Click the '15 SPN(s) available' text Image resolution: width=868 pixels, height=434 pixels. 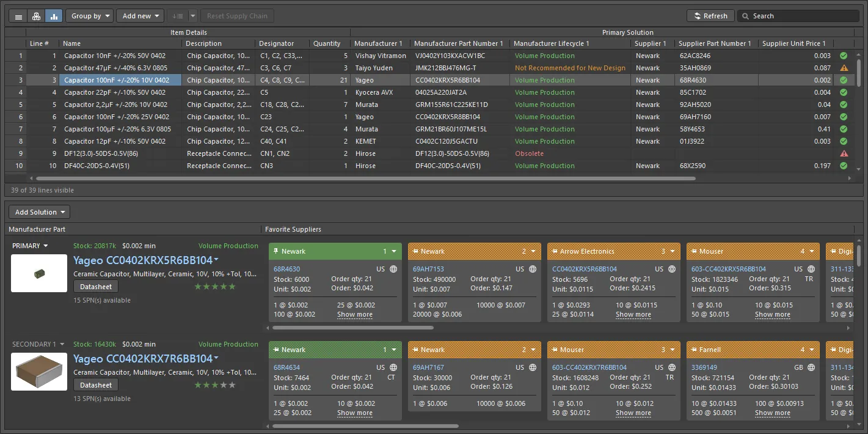(102, 300)
